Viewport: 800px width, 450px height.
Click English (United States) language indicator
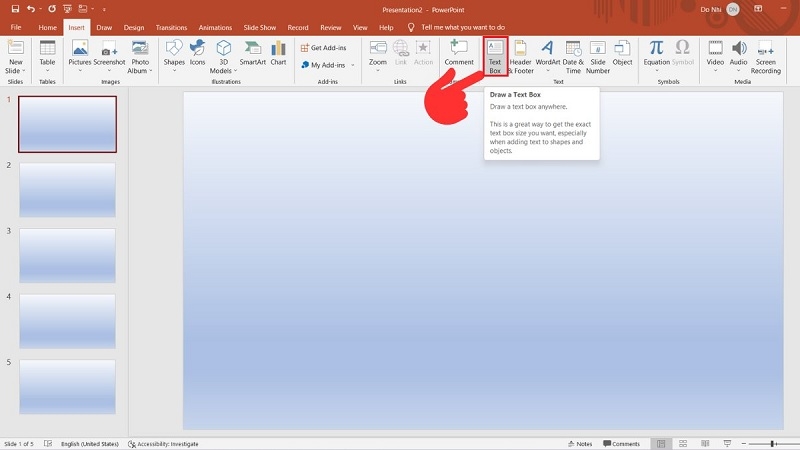90,444
